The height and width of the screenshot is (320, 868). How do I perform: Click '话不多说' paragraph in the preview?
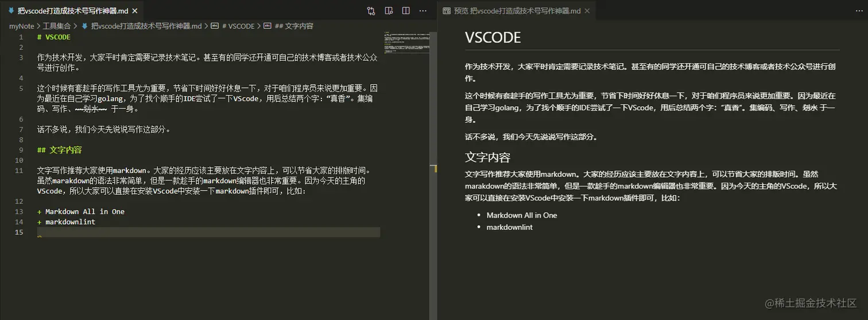pyautogui.click(x=531, y=137)
